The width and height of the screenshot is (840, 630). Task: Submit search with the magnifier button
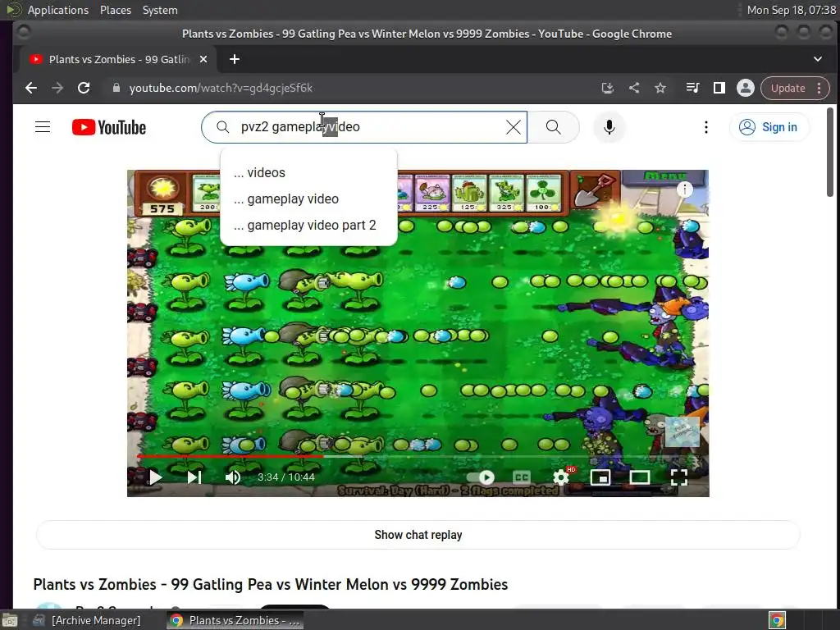[554, 127]
